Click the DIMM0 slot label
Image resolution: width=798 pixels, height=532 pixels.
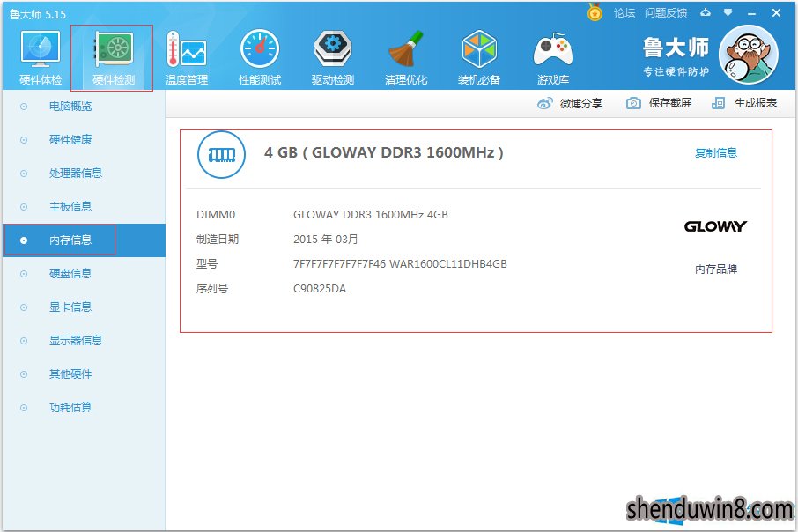[x=216, y=215]
